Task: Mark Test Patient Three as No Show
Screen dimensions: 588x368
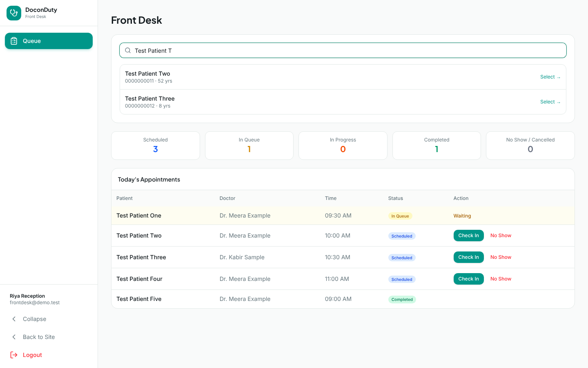Action: click(x=501, y=257)
